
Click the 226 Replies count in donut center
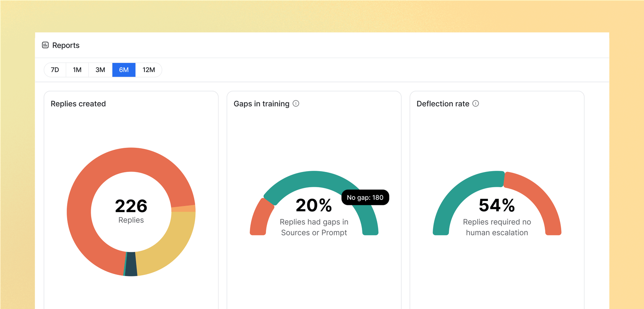[x=131, y=206]
